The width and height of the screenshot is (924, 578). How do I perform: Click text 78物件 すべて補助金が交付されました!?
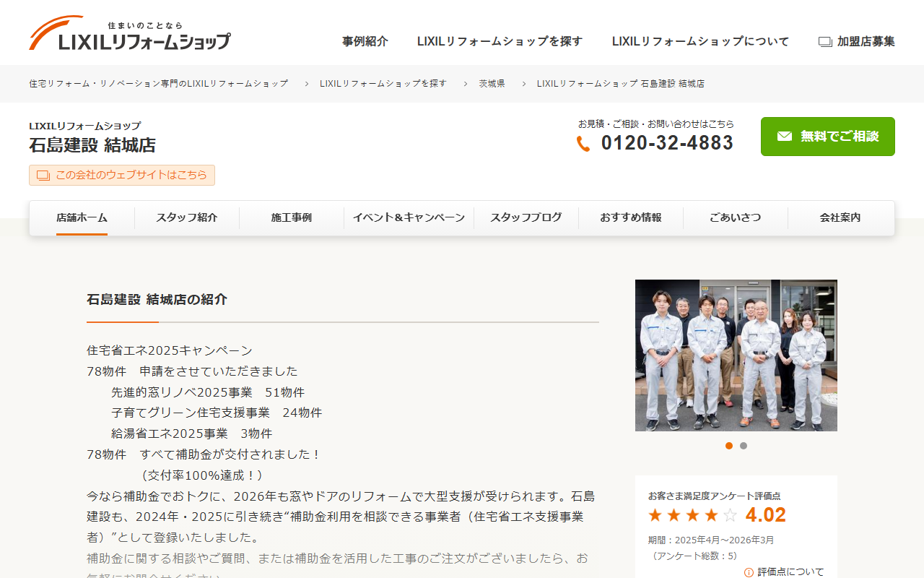tap(204, 455)
